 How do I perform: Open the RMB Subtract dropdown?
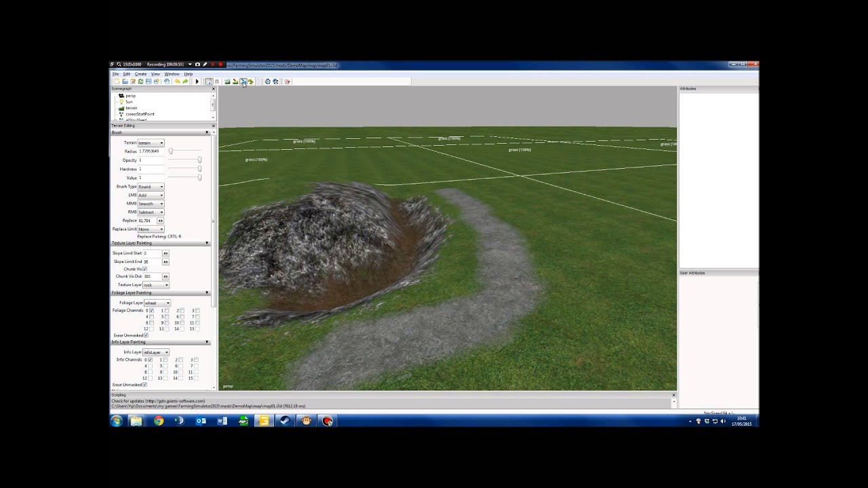151,212
